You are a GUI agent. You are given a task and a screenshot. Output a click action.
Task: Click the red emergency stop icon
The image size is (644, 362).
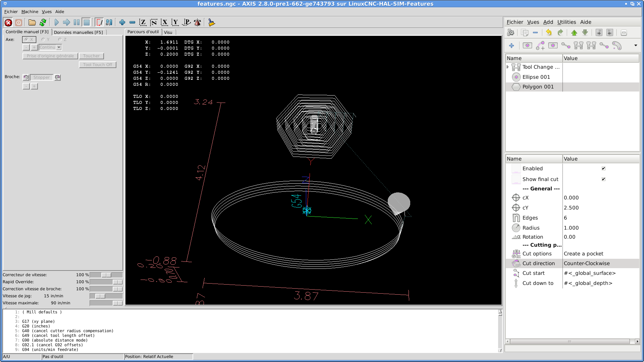pyautogui.click(x=8, y=22)
